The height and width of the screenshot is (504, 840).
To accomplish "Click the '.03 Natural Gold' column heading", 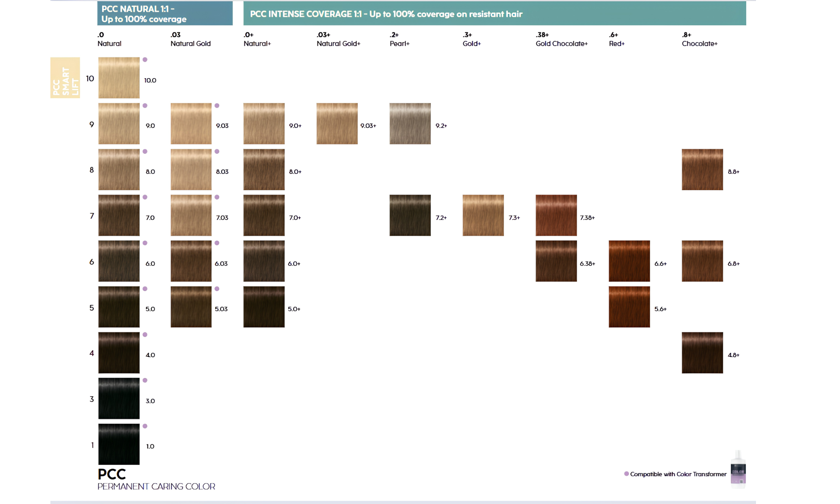I will coord(191,39).
